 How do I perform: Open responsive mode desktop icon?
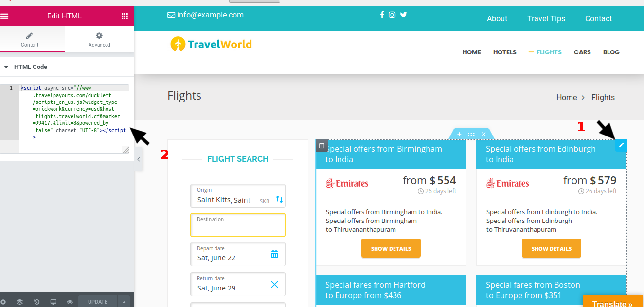53,302
